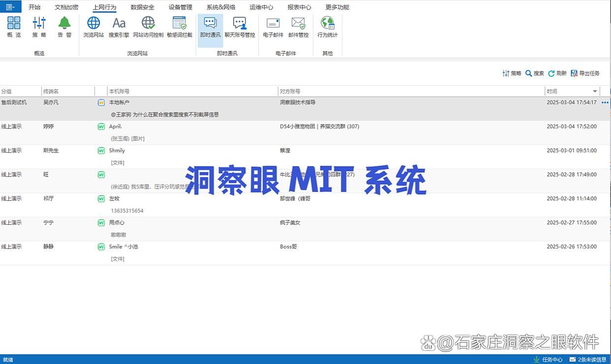Click the 搜索 button above the table
The height and width of the screenshot is (364, 611).
(535, 73)
